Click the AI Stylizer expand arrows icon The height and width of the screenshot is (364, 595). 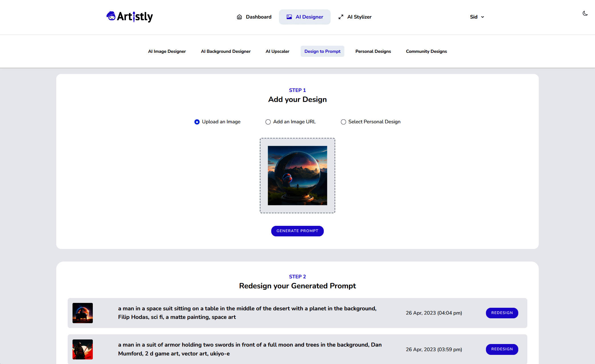click(341, 17)
